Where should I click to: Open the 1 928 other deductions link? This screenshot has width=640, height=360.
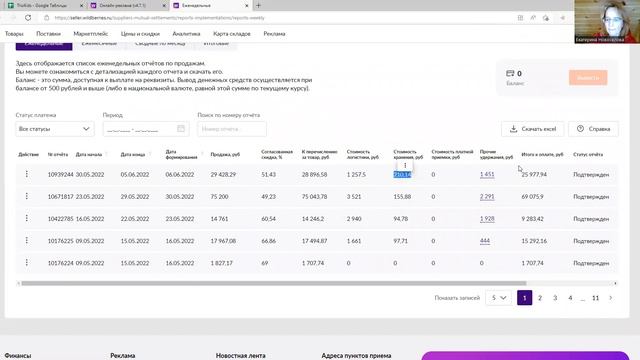(x=487, y=219)
